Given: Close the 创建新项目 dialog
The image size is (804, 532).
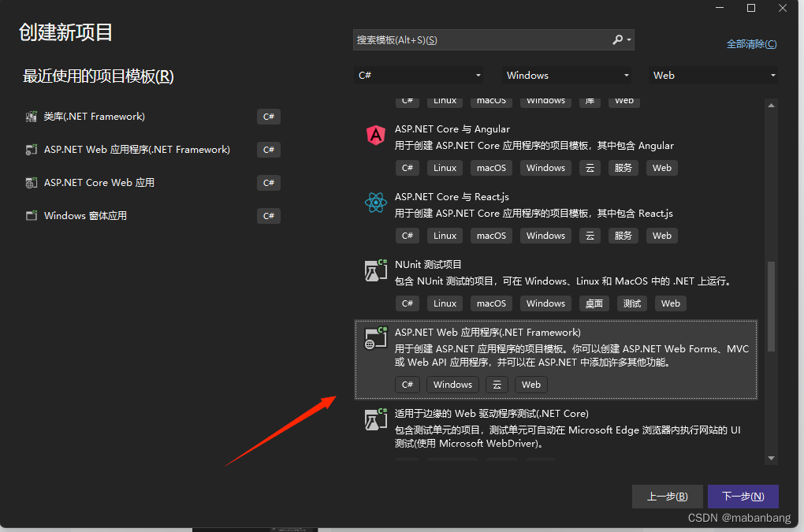Looking at the screenshot, I should pos(783,8).
